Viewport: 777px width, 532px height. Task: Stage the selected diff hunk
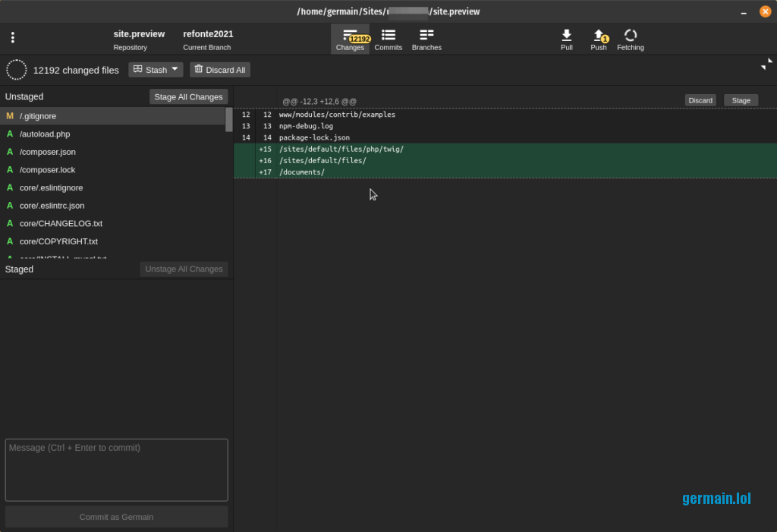pyautogui.click(x=741, y=100)
